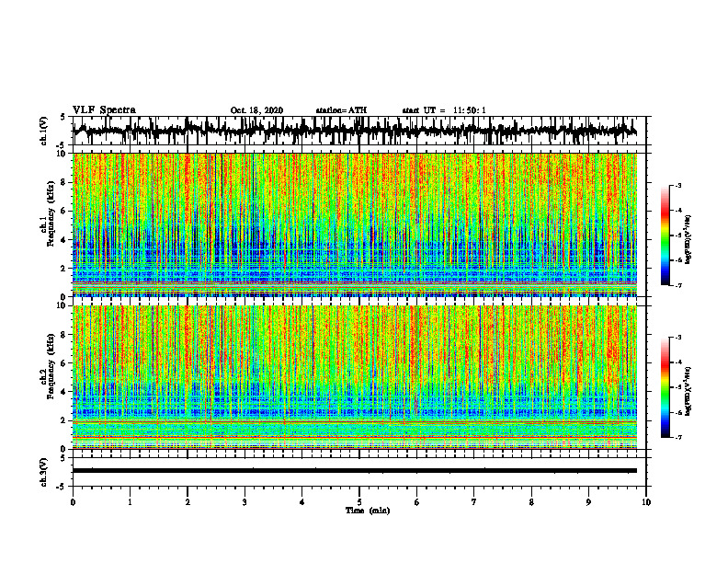728x563 pixels.
Task: Click the "-3" label on ch.1 colorbar
Action: pos(677,185)
